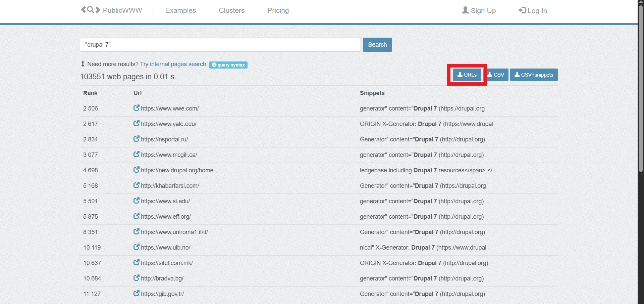Viewport: 644px width, 304px height.
Task: Open http://khabarfarsi.com/ link
Action: point(170,186)
